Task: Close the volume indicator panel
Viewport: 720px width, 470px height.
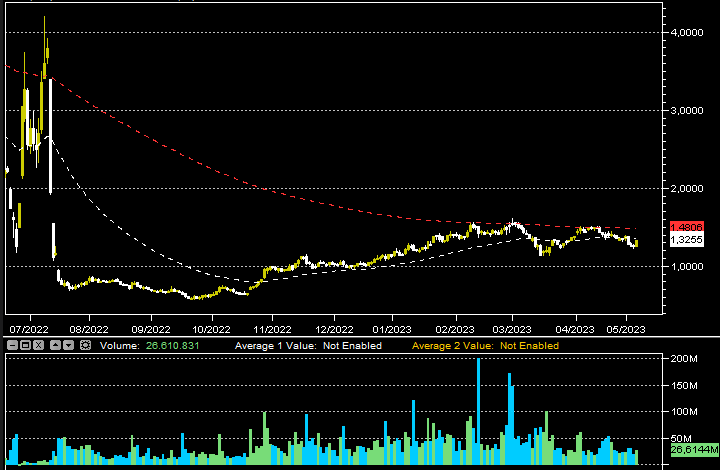Action: tap(39, 345)
